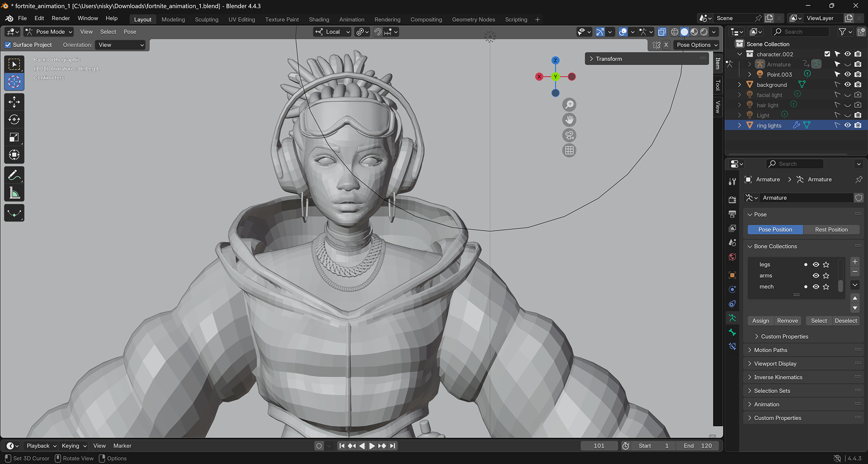The width and height of the screenshot is (868, 464).
Task: Click the Remove bone collection button
Action: pyautogui.click(x=788, y=321)
